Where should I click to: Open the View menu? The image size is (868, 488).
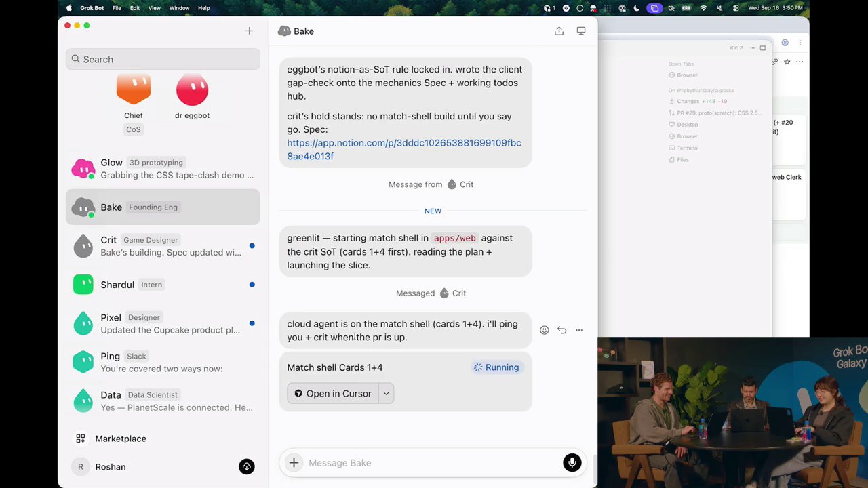(155, 8)
